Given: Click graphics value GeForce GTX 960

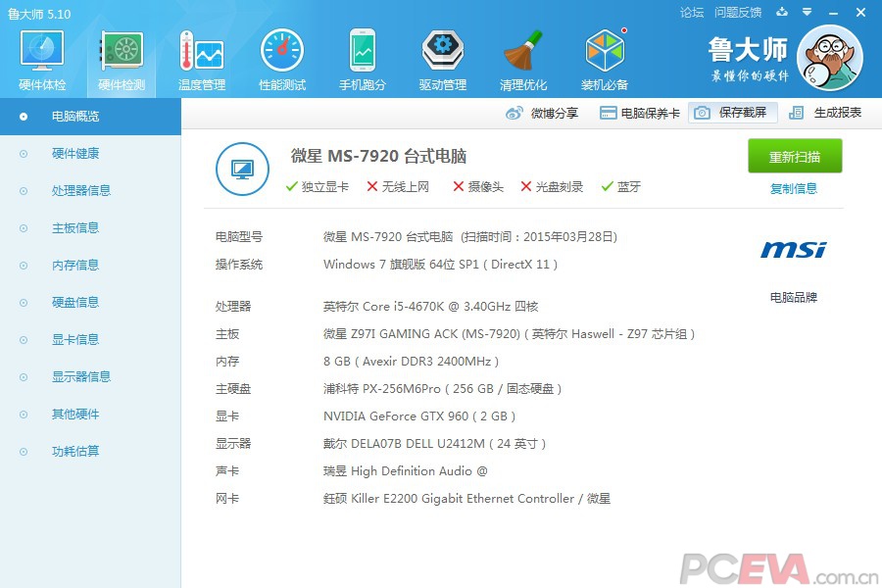Looking at the screenshot, I should (419, 416).
